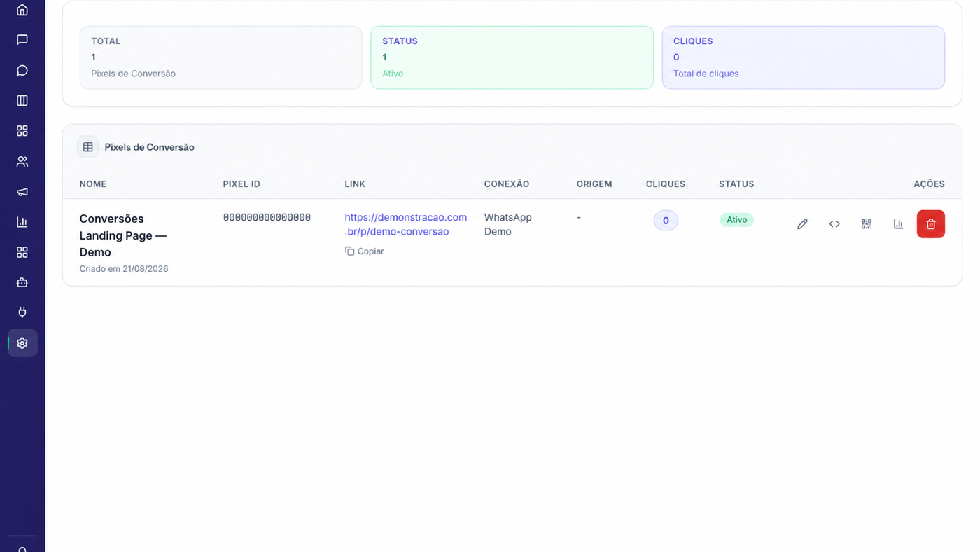The width and height of the screenshot is (980, 552).
Task: Click the ORIGEM column header
Action: click(594, 184)
